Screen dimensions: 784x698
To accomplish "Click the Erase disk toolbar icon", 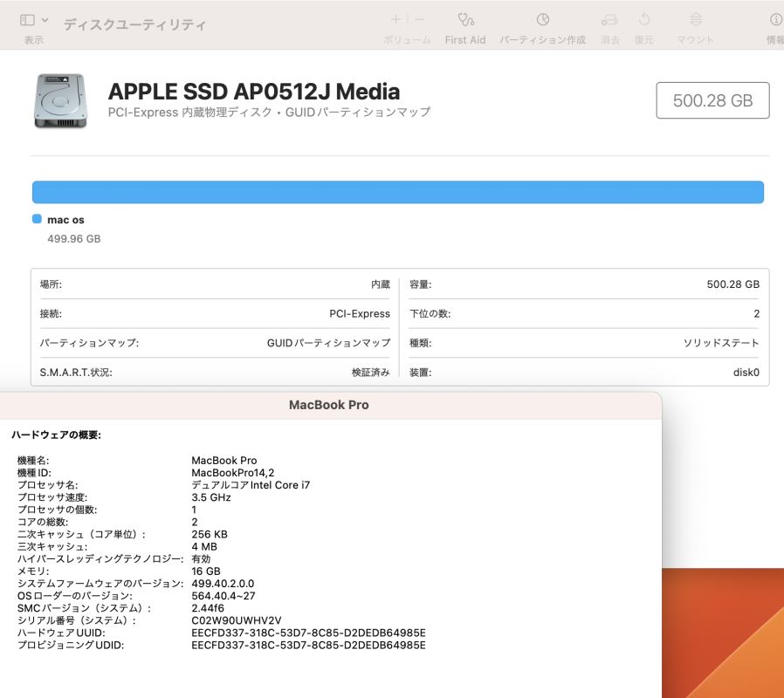I will coord(609,19).
